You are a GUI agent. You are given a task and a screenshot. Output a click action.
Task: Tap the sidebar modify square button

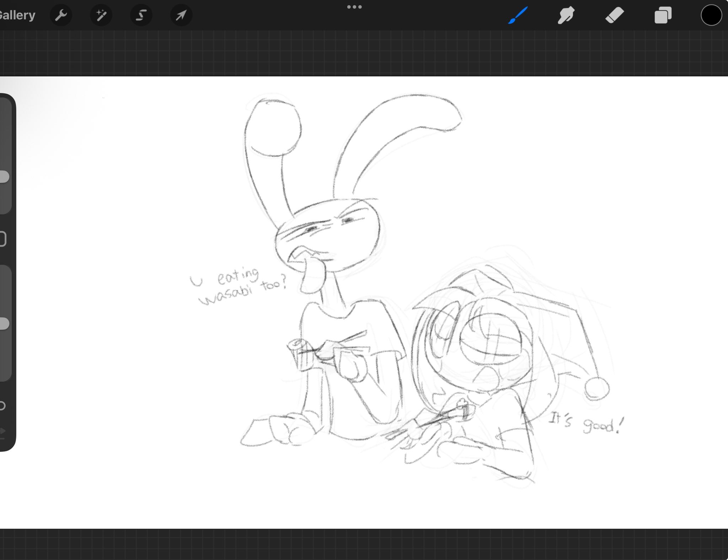click(x=2, y=239)
